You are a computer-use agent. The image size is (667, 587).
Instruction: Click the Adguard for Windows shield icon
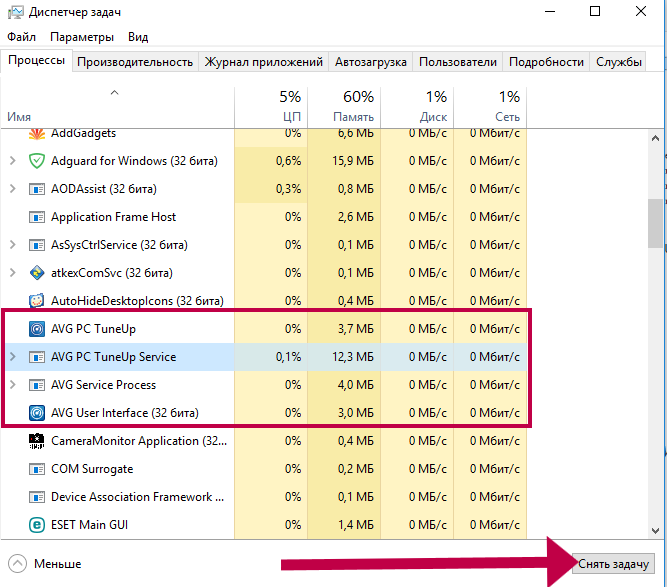click(x=37, y=161)
